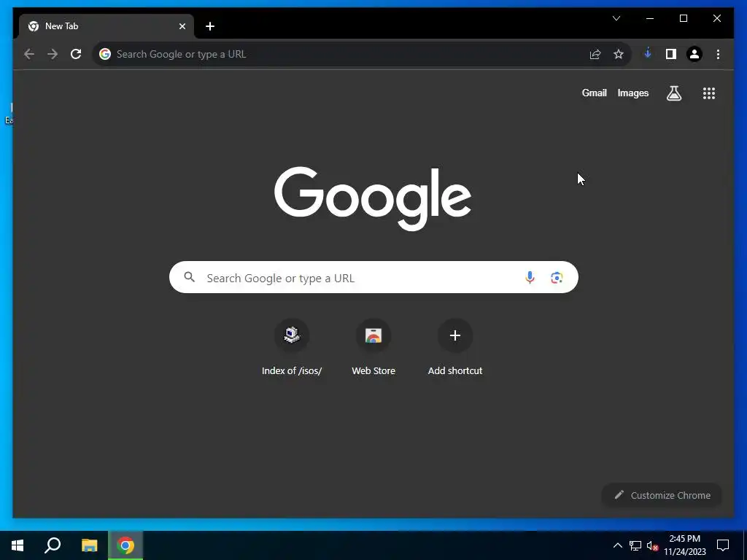
Task: Click the muted volume tray icon
Action: point(652,545)
